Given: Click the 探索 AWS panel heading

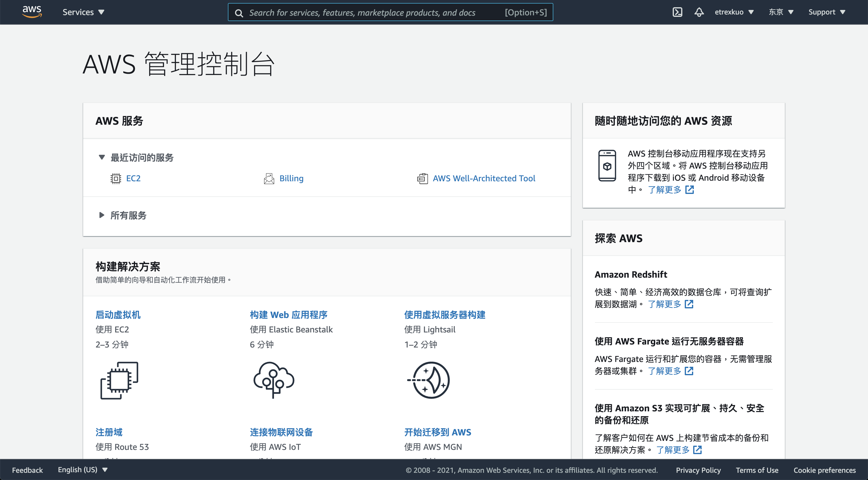Looking at the screenshot, I should pos(618,238).
